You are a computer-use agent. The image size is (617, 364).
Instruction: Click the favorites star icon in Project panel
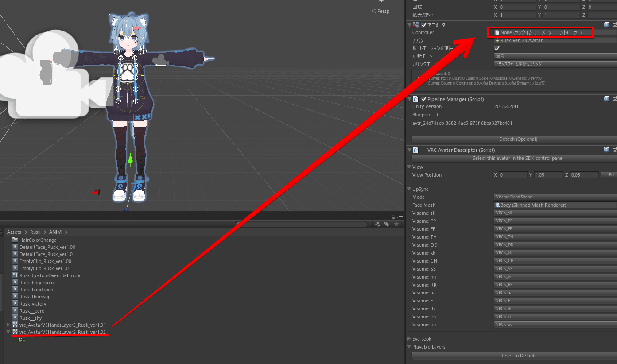click(396, 224)
